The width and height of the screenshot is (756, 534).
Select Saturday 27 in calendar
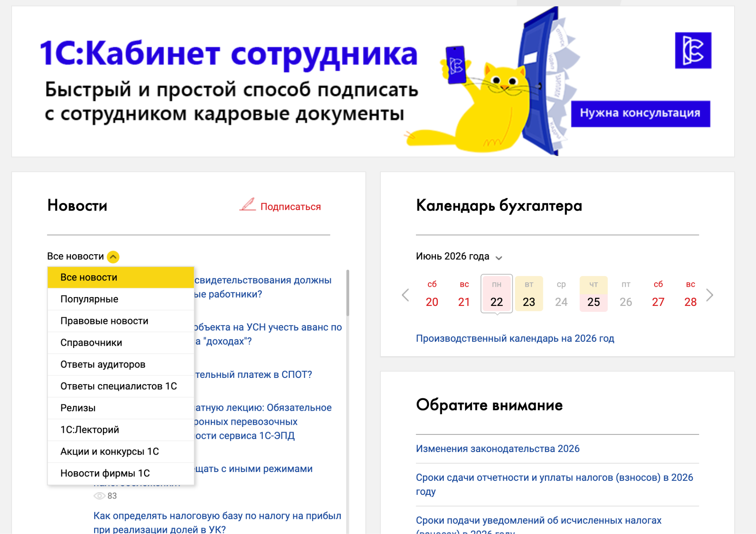point(658,294)
